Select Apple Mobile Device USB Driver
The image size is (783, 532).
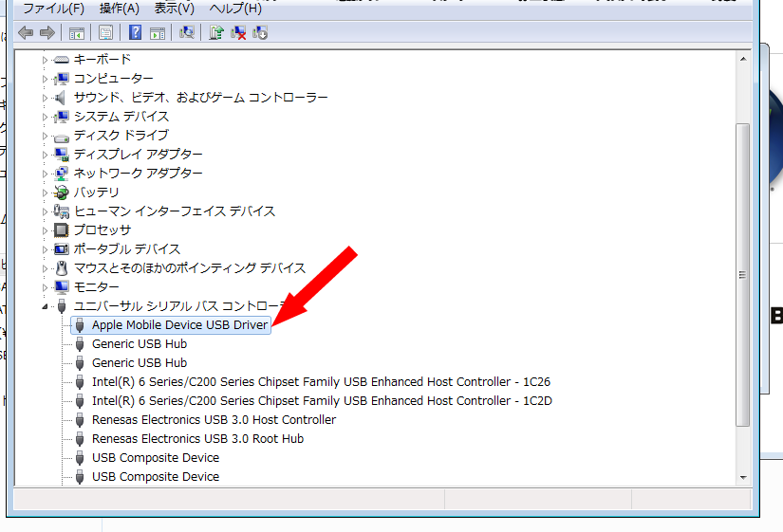click(x=179, y=325)
